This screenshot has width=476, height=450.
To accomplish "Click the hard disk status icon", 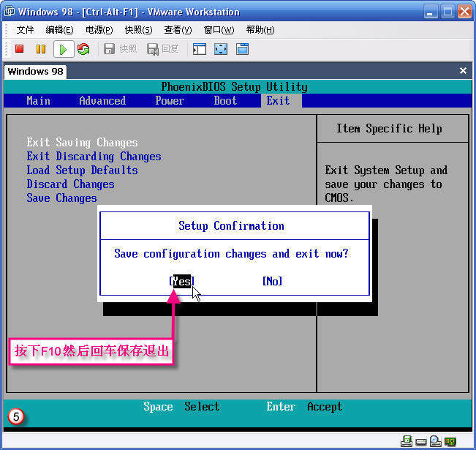I will tap(420, 442).
